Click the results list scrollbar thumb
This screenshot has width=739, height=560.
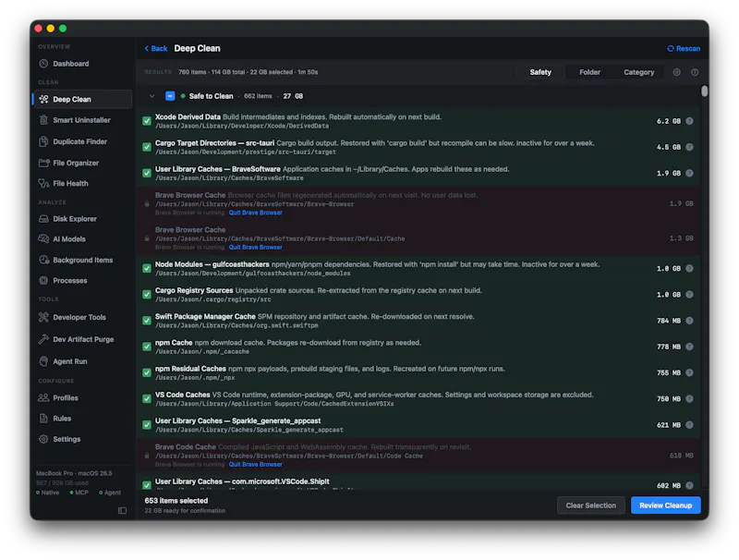(704, 91)
